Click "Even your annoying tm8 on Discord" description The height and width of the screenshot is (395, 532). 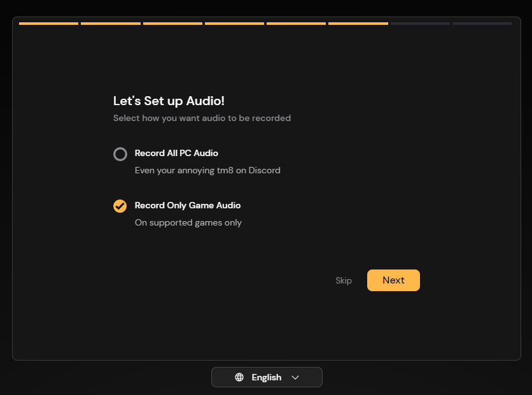[x=207, y=170]
